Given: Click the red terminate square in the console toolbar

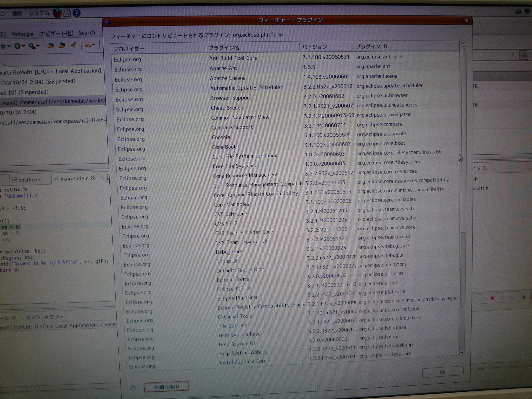Looking at the screenshot, I should click(493, 298).
